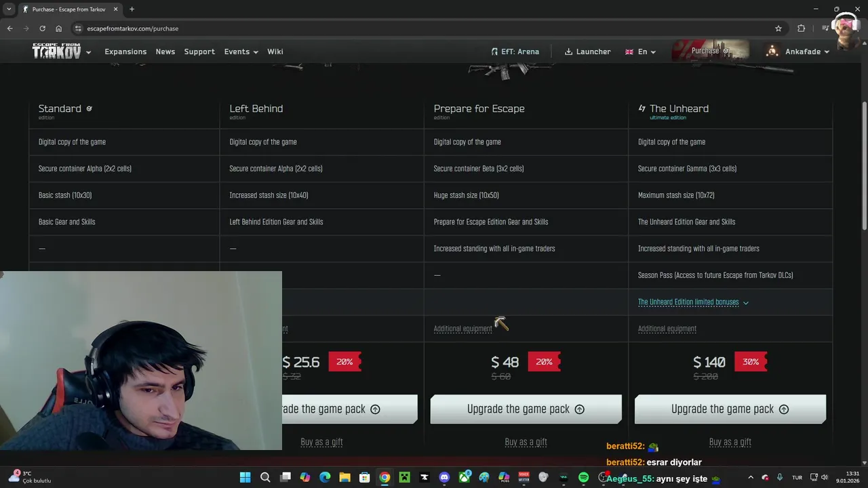Open the Ankafade account dropdown

click(807, 52)
